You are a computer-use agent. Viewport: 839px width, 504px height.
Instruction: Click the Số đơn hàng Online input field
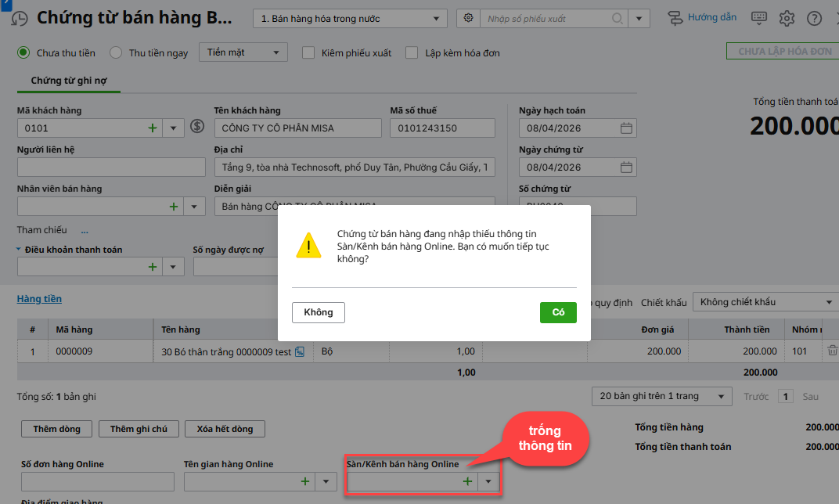97,481
